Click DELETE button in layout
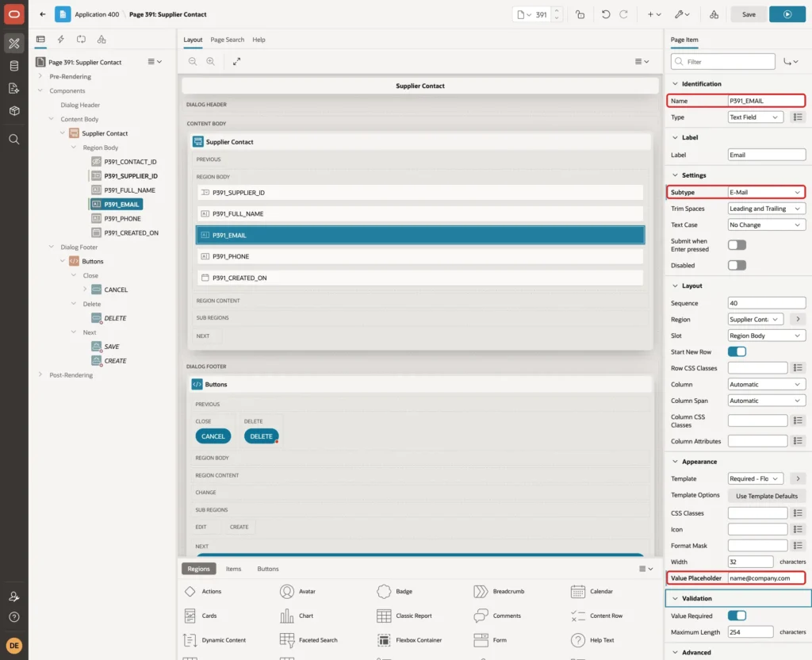The image size is (812, 660). [261, 436]
